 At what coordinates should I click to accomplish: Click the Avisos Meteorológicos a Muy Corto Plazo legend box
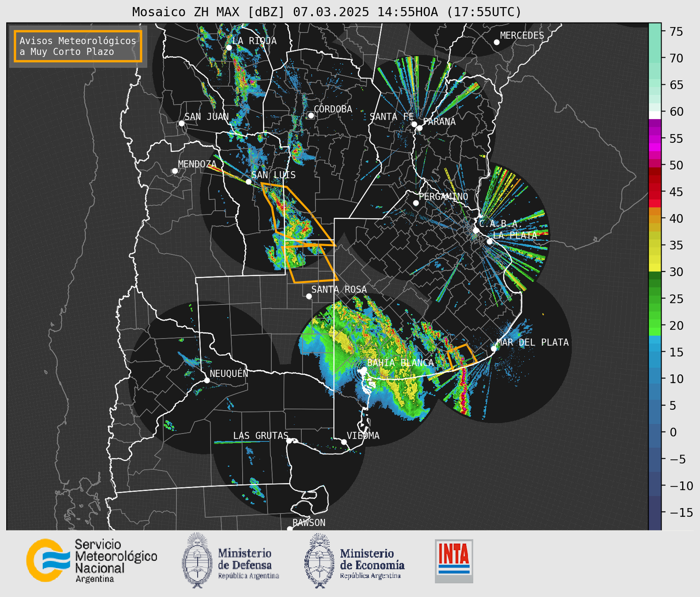pos(78,46)
